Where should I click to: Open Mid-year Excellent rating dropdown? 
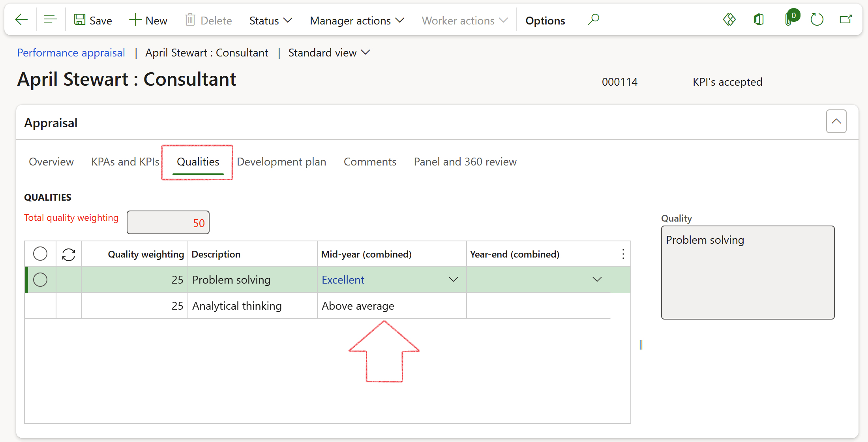coord(453,280)
